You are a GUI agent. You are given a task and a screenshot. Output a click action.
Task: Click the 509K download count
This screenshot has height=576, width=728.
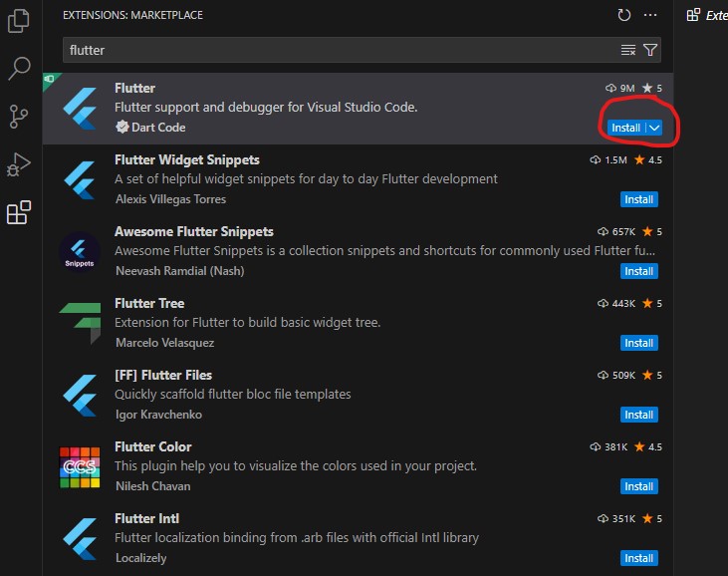pyautogui.click(x=616, y=375)
